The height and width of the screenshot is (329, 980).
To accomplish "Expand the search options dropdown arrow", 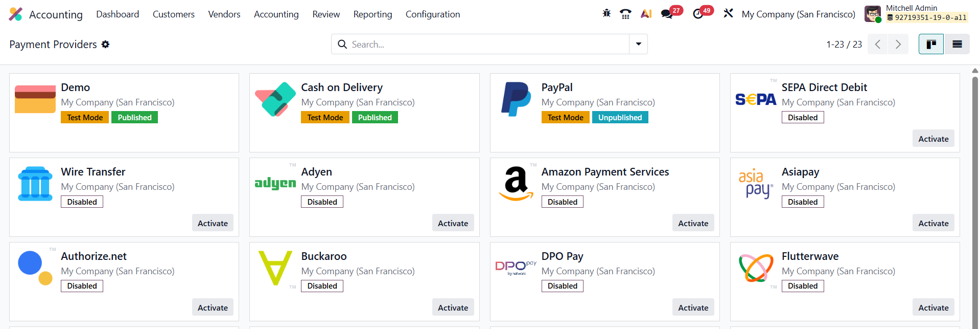I will pyautogui.click(x=638, y=45).
